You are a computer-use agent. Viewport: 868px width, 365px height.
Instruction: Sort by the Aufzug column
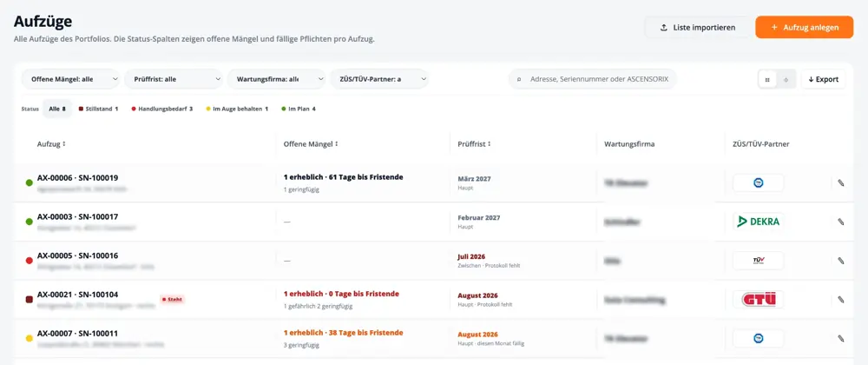(51, 144)
